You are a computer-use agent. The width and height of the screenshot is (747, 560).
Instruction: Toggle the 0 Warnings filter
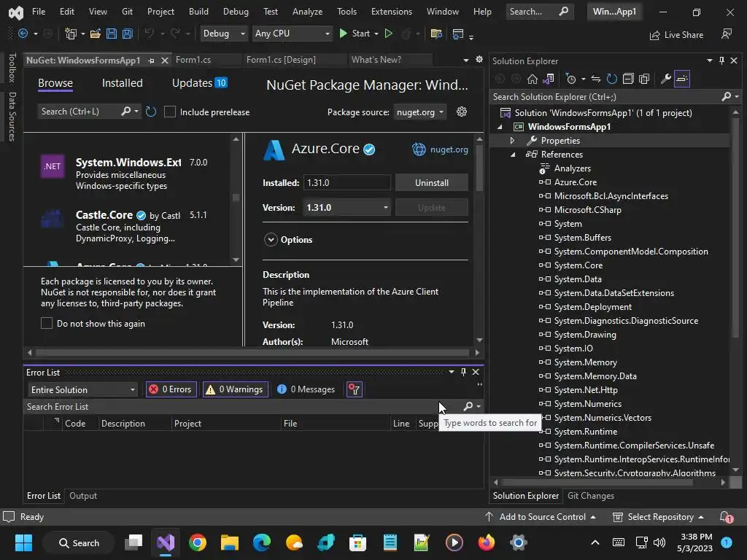click(236, 389)
